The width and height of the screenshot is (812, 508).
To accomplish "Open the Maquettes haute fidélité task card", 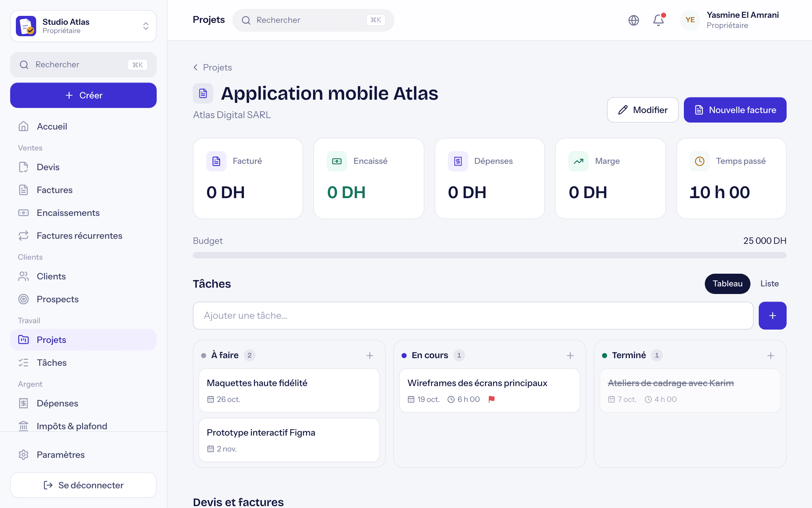I will tap(289, 391).
